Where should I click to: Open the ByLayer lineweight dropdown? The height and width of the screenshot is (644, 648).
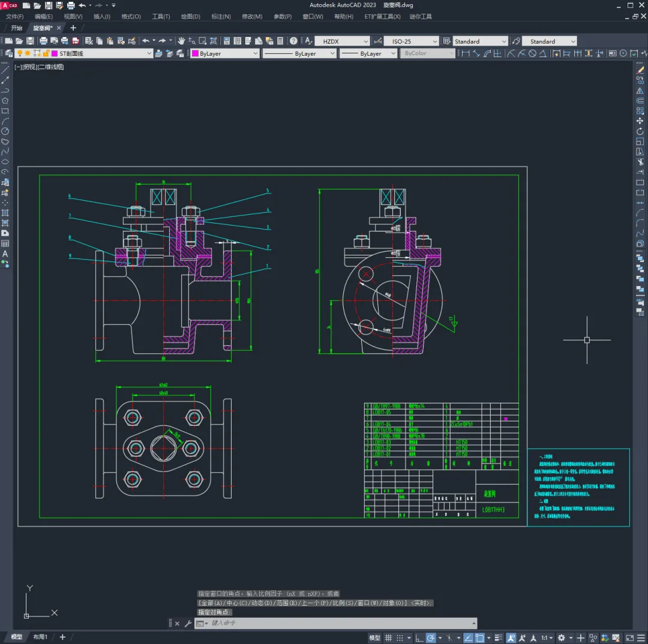coord(368,53)
